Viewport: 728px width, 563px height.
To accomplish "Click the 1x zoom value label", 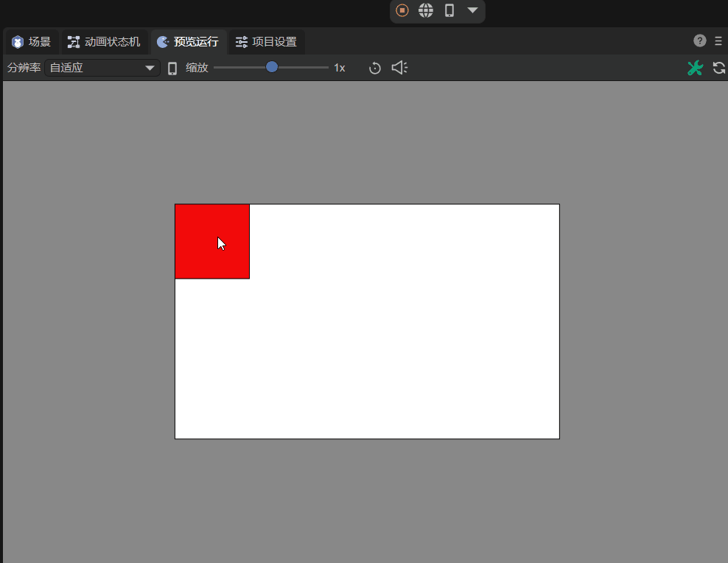I will click(340, 68).
